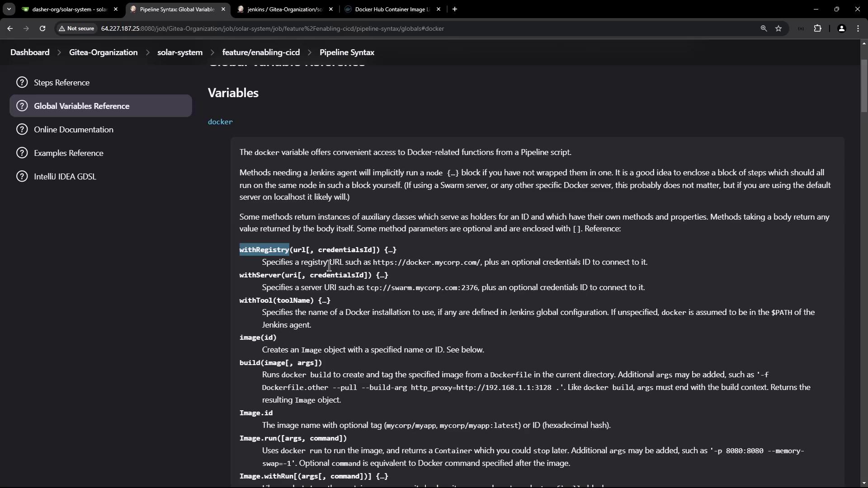Expand the 'Not secure' site info chip
Viewport: 868px width, 488px height.
[x=76, y=28]
